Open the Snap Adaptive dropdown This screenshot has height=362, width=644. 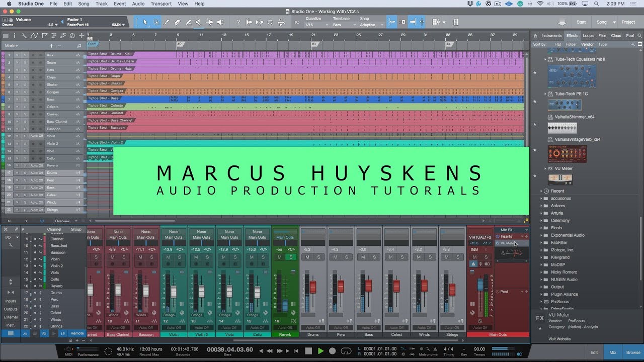click(x=370, y=25)
